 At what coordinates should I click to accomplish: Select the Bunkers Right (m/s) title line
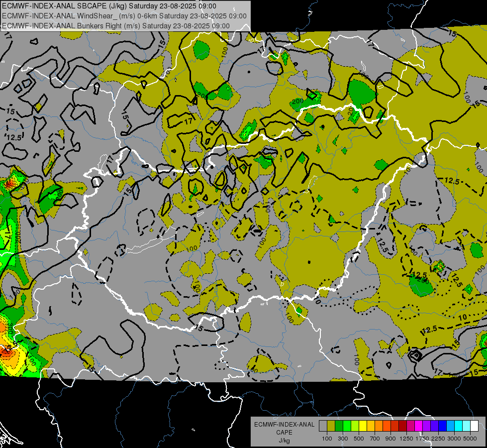click(x=116, y=26)
